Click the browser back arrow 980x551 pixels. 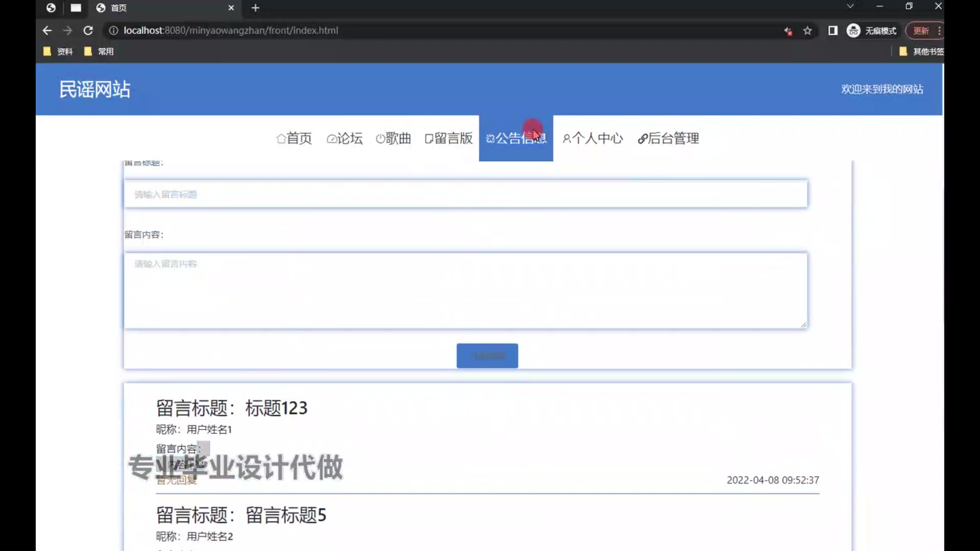point(47,31)
